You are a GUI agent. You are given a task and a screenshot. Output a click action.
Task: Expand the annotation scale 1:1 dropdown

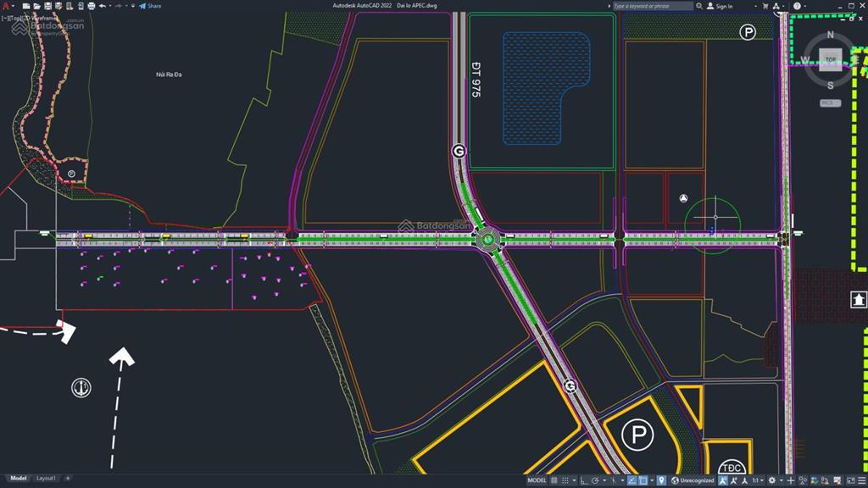point(759,480)
